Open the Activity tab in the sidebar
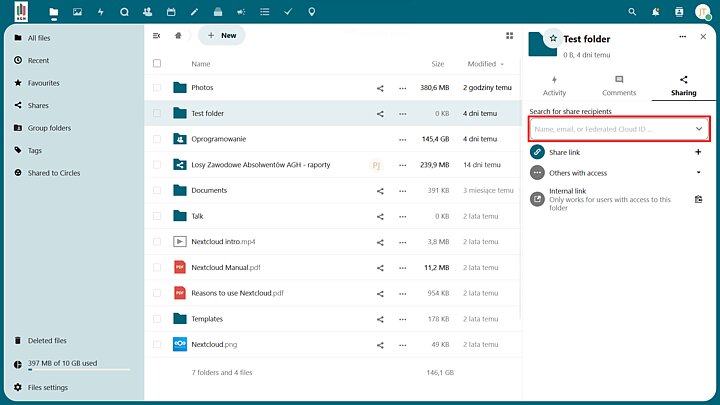Viewport: 720px width, 405px height. click(x=554, y=86)
